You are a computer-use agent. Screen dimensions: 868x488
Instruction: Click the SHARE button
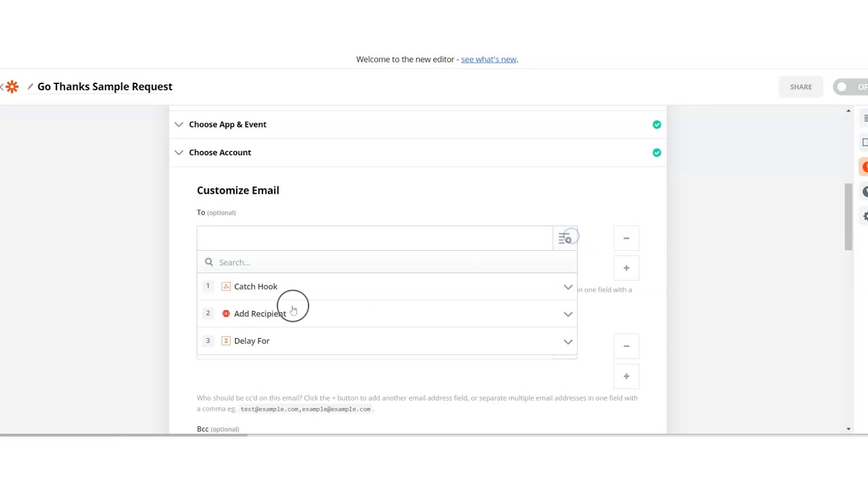pos(800,87)
